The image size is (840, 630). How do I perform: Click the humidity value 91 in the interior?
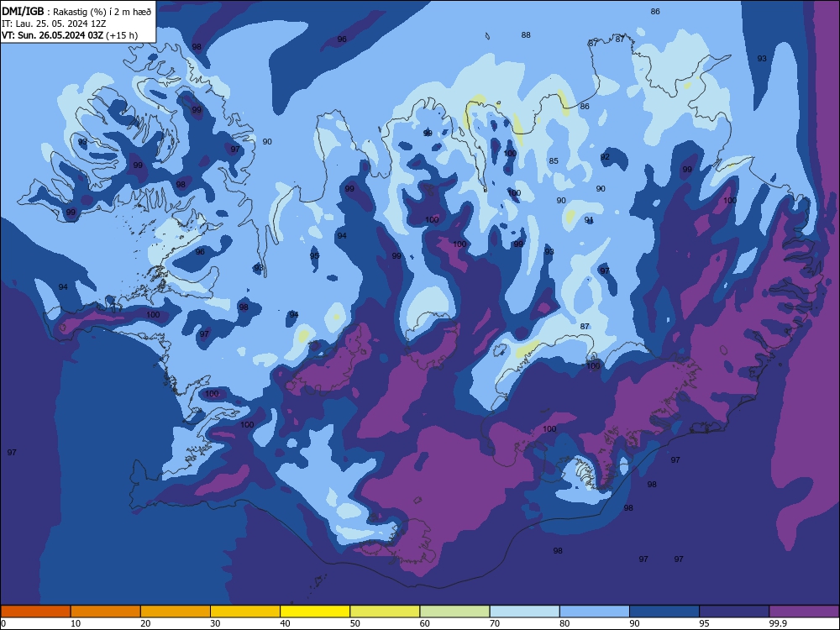pos(589,220)
